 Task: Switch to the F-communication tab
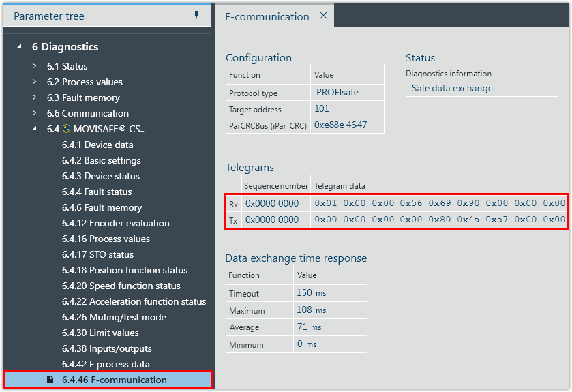tap(267, 16)
